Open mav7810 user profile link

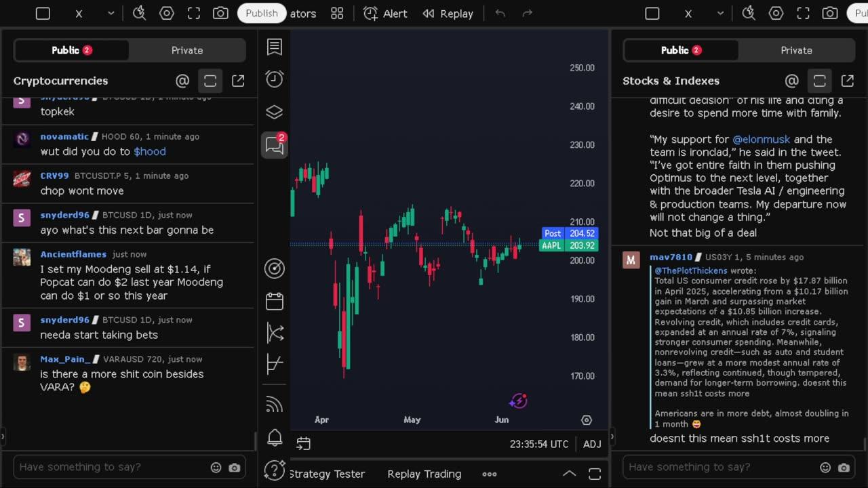(x=671, y=257)
